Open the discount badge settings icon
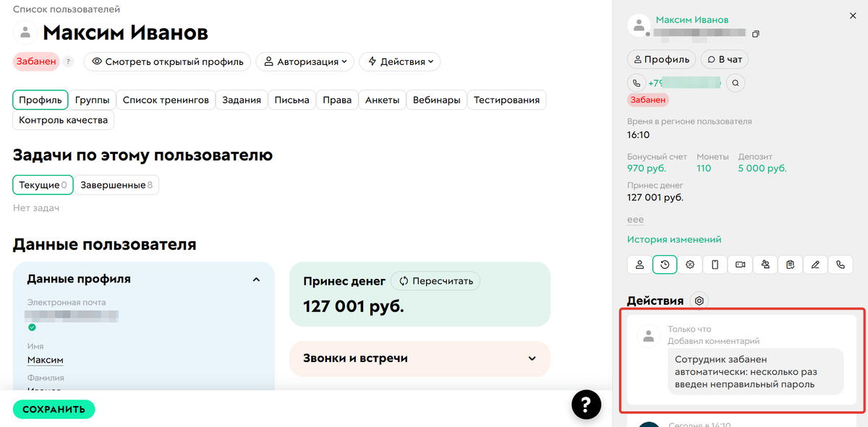868x427 pixels. 690,264
